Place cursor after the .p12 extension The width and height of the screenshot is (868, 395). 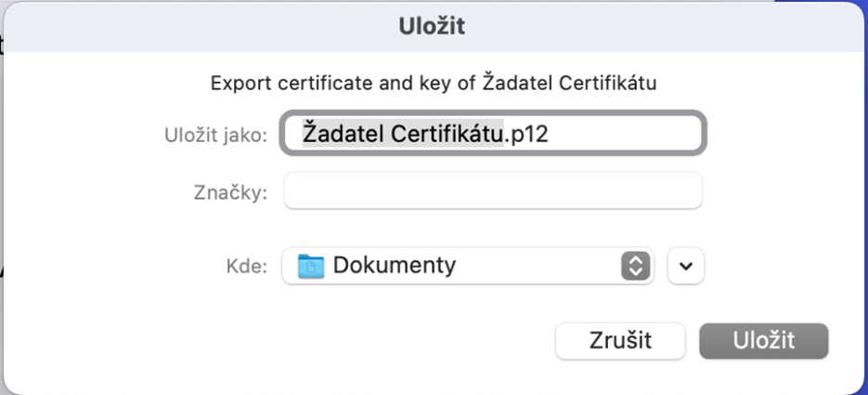click(550, 134)
